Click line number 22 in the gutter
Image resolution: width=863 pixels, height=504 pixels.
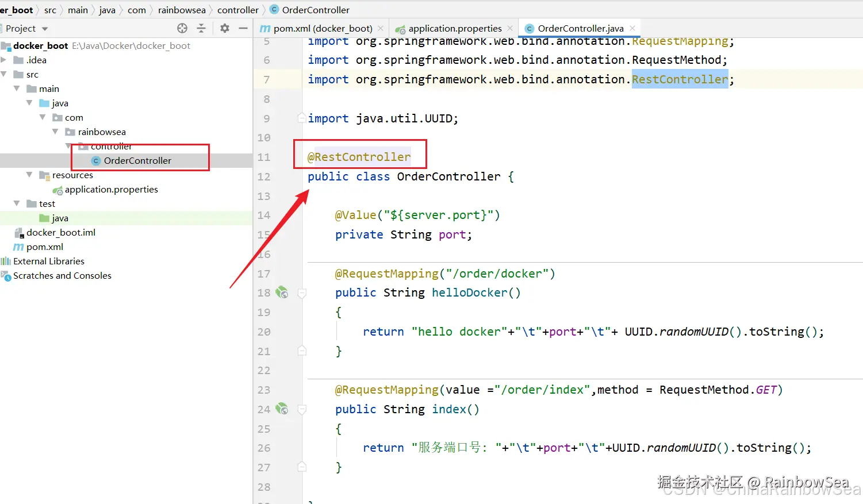(264, 370)
